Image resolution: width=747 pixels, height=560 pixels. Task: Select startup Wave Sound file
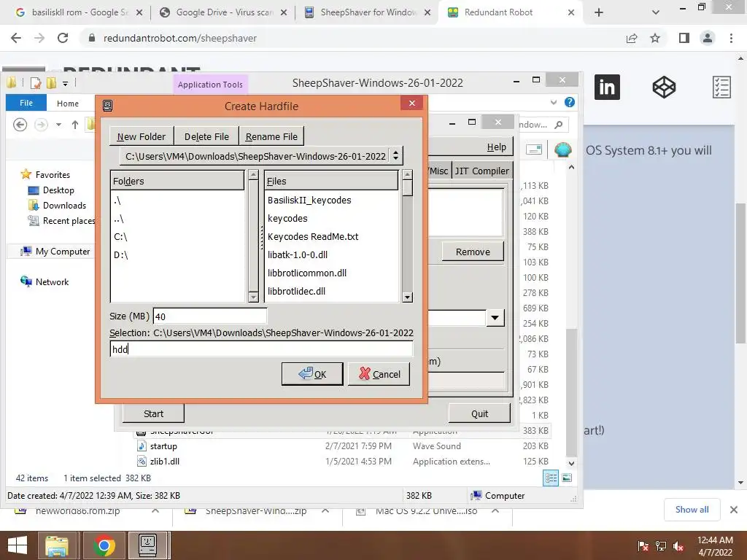click(163, 446)
